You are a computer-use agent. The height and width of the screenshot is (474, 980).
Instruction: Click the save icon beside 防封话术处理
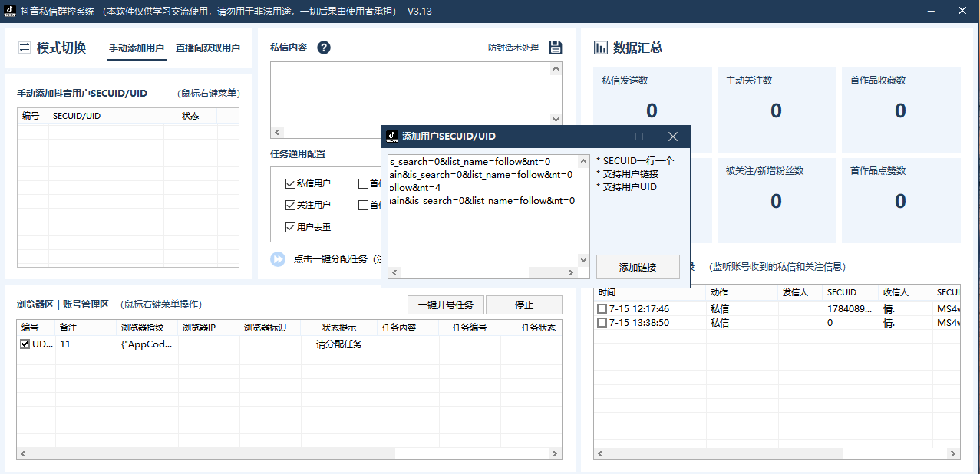click(556, 48)
